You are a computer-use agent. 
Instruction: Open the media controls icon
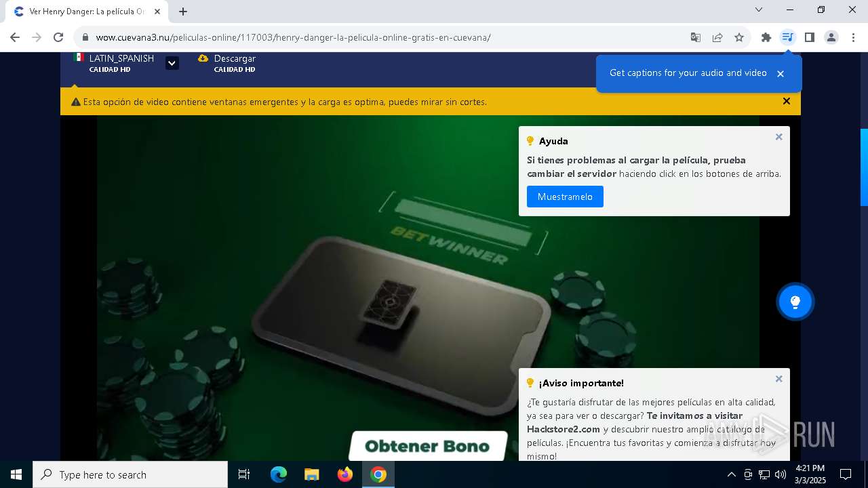click(787, 37)
